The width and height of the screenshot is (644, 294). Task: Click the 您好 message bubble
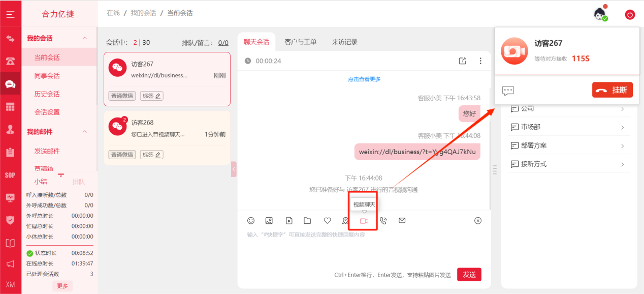[469, 114]
